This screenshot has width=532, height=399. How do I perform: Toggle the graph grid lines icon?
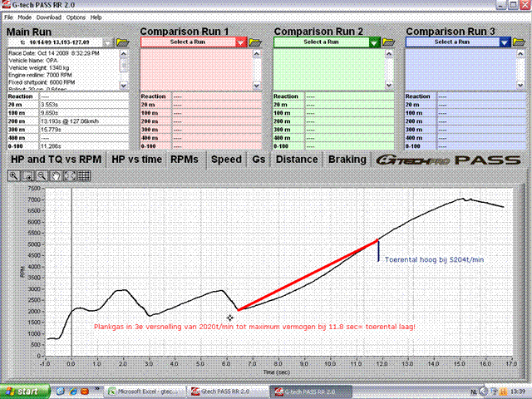coord(84,175)
